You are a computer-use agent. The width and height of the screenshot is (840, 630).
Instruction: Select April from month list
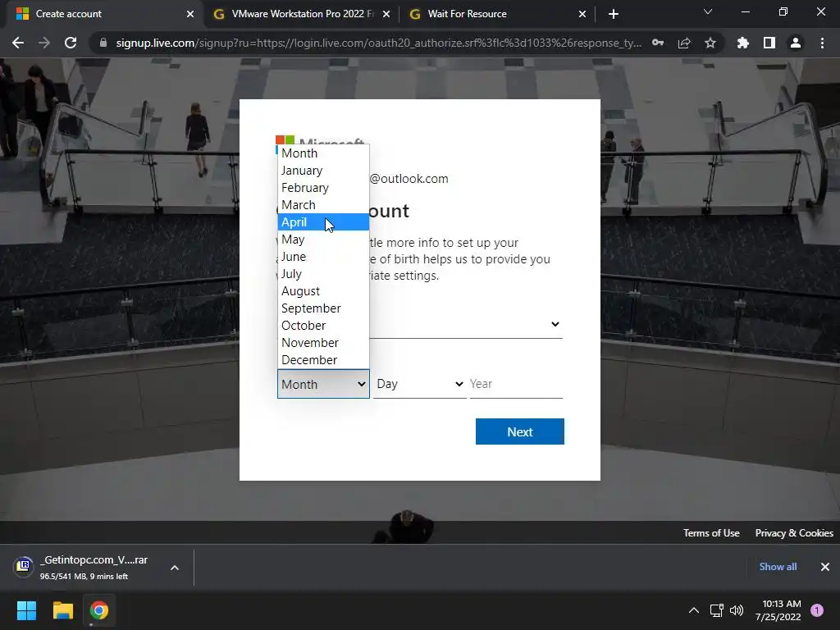click(323, 221)
